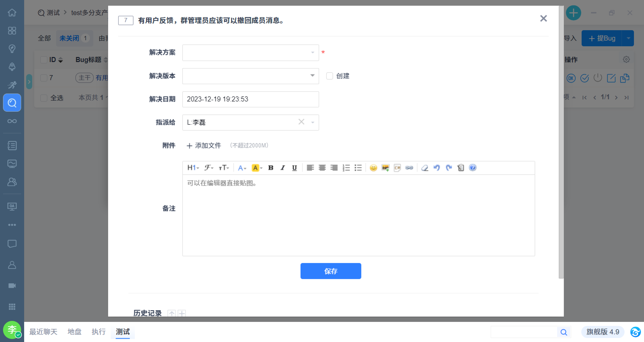Click the hyperlink icon in editor toolbar
The image size is (644, 342).
click(x=409, y=168)
